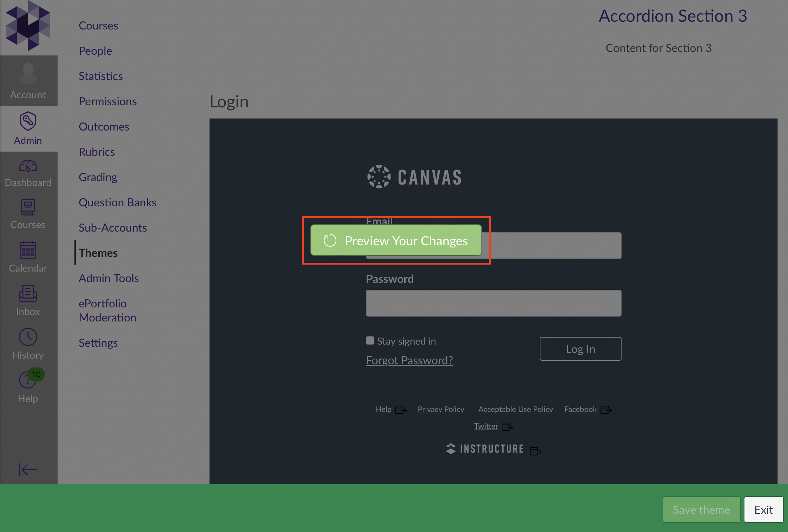The image size is (788, 532).
Task: Select the Themes menu item
Action: (98, 252)
